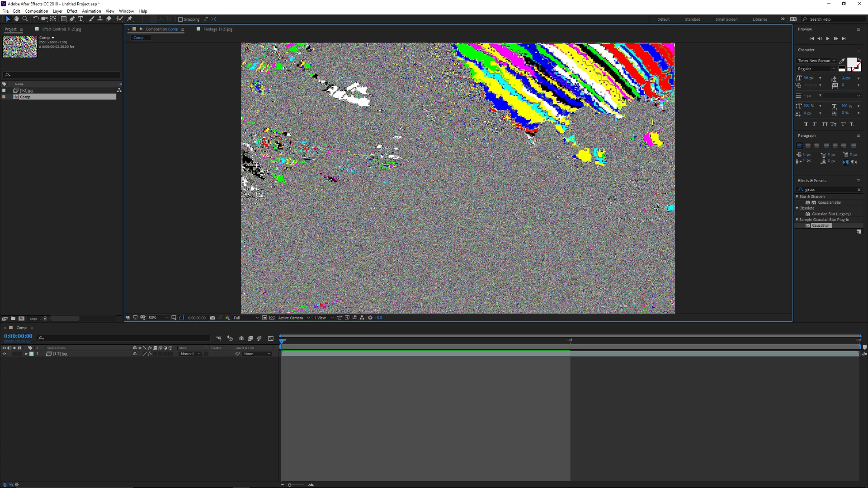This screenshot has width=868, height=488.
Task: Select the Clone Stamp tool
Action: pos(100,19)
